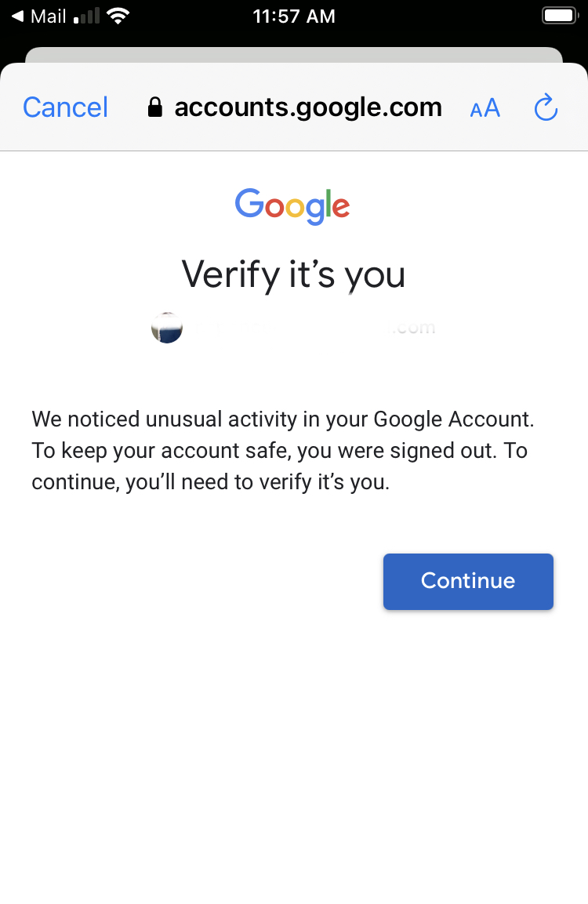The height and width of the screenshot is (904, 588).
Task: Reload the page with the refresh icon
Action: point(546,108)
